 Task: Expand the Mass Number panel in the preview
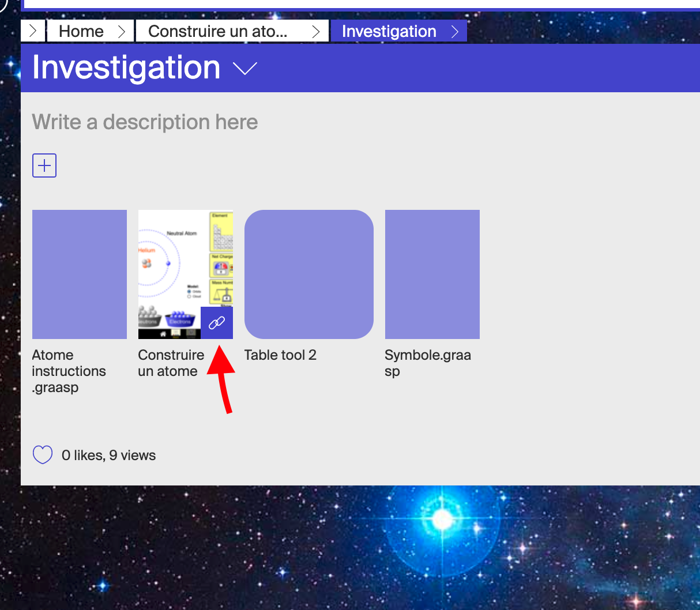[x=223, y=291]
